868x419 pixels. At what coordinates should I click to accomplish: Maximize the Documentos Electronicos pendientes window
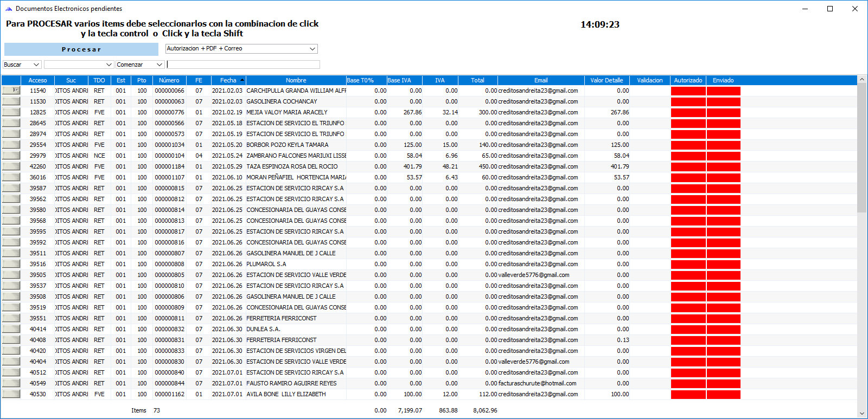click(x=829, y=9)
